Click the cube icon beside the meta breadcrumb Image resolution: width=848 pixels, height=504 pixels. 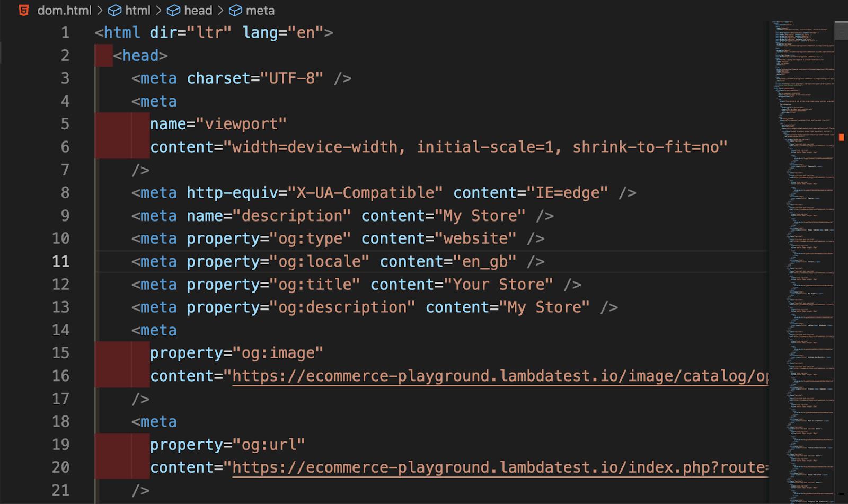tap(235, 11)
